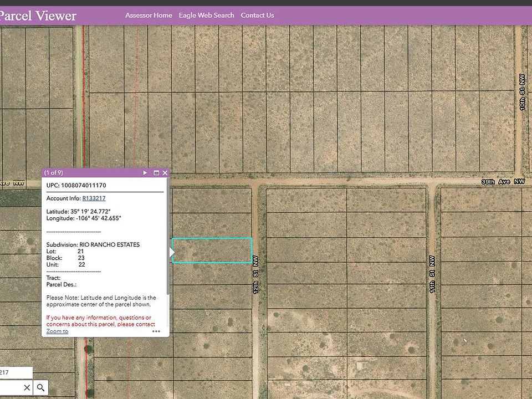
Task: Click the Lot 21 row
Action: pos(65,252)
